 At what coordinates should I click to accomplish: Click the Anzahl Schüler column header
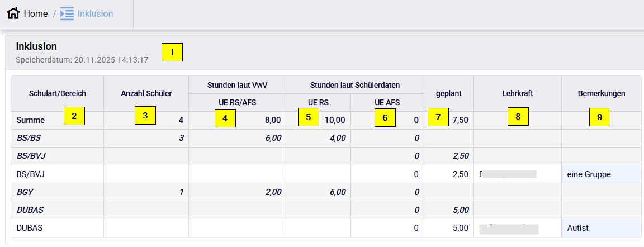click(146, 93)
